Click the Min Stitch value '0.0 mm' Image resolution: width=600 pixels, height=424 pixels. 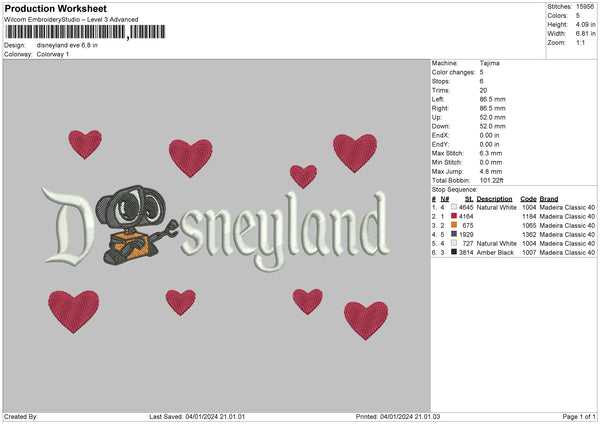click(x=491, y=162)
